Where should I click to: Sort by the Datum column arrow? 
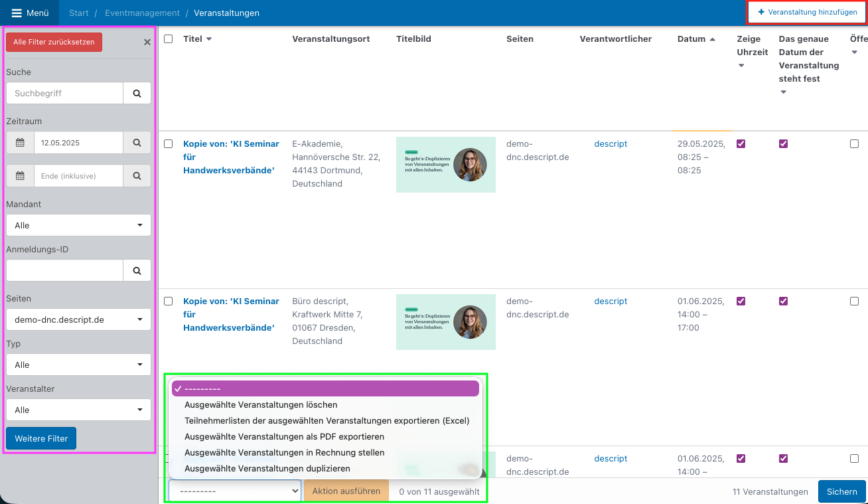pyautogui.click(x=713, y=39)
